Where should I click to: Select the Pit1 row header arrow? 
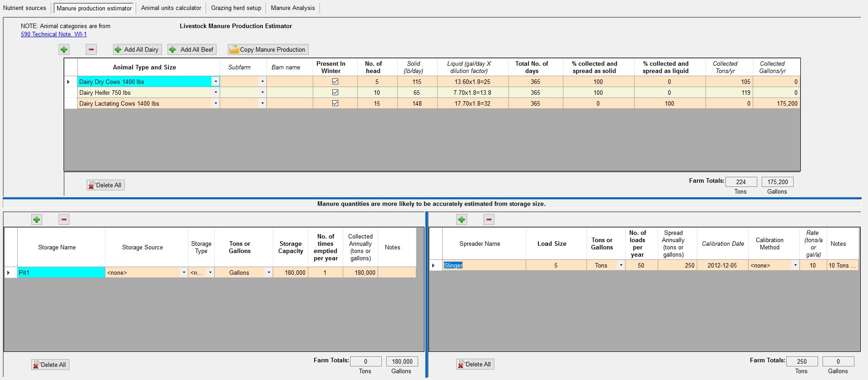[11, 273]
